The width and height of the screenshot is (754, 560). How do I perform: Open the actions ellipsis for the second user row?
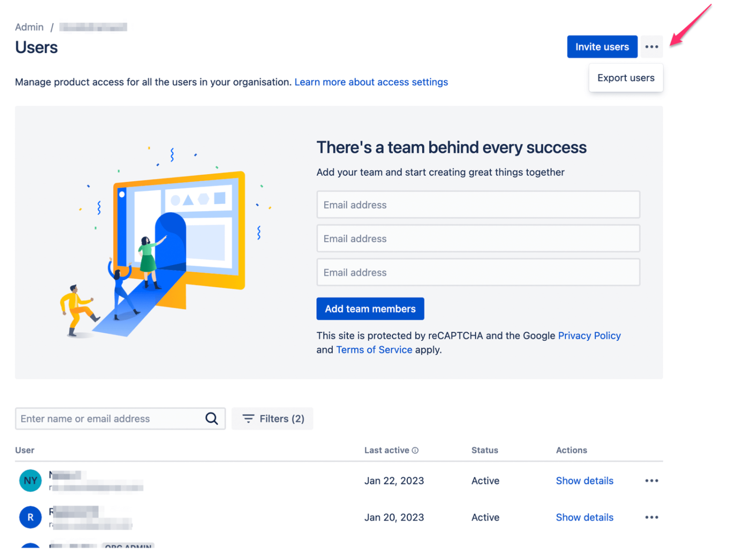coord(651,517)
